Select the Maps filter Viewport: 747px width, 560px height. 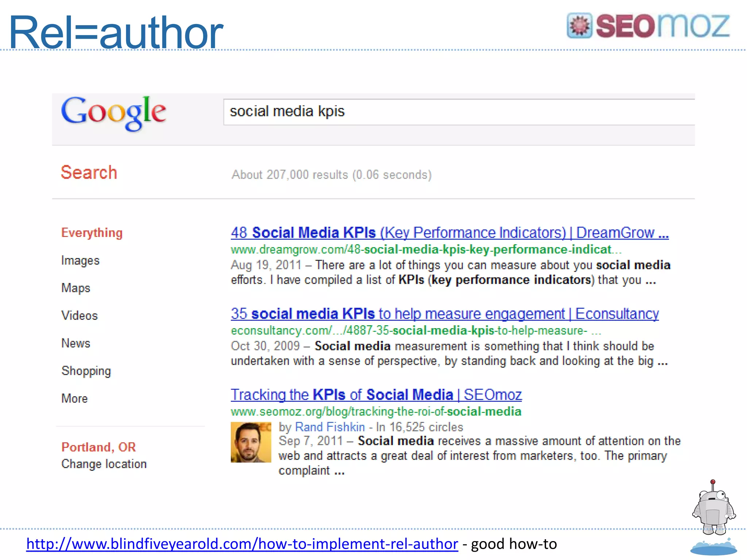point(76,288)
